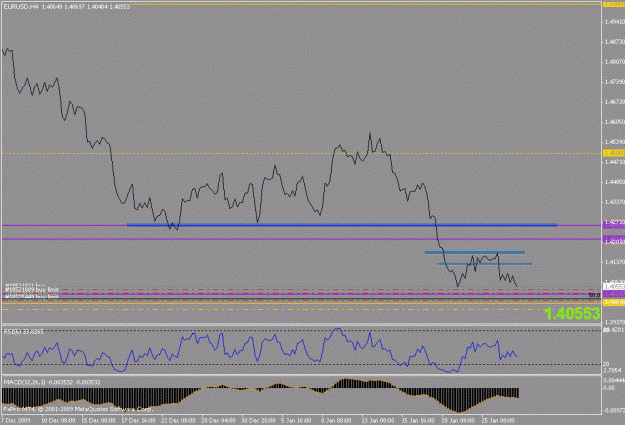
Task: Click the white 1.40553 current price tag
Action: pos(614,286)
